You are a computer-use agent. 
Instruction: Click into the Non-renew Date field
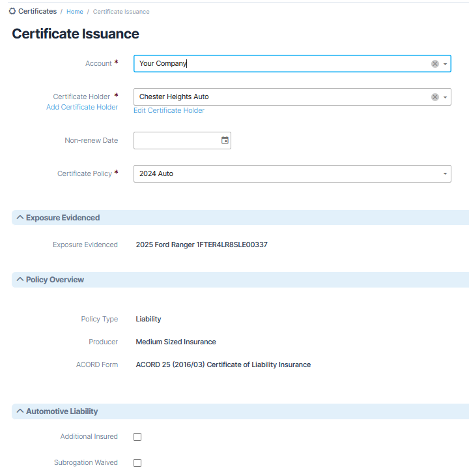point(176,140)
